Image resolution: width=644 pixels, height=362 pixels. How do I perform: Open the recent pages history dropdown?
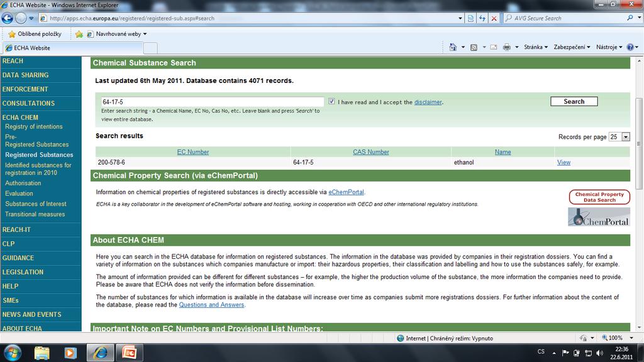pos(31,18)
